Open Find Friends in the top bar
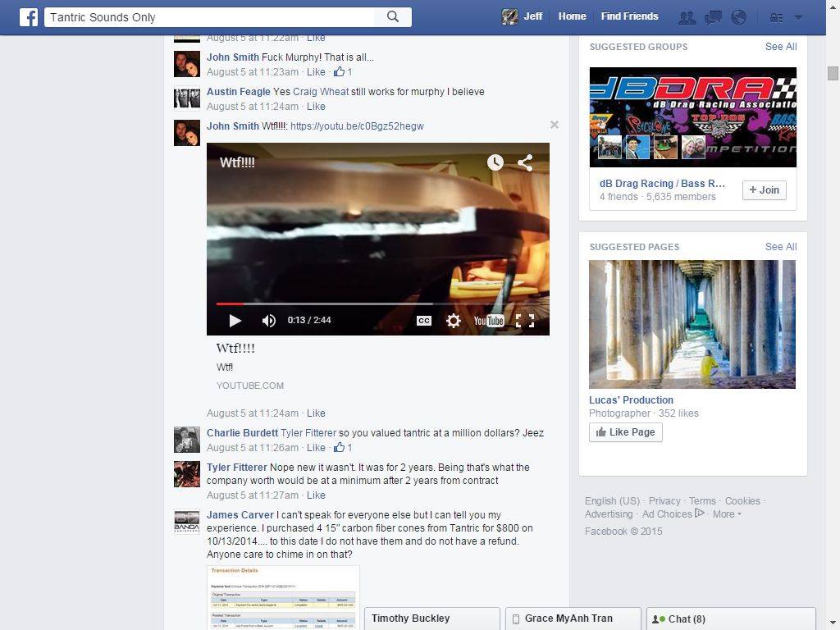This screenshot has height=630, width=840. [629, 16]
